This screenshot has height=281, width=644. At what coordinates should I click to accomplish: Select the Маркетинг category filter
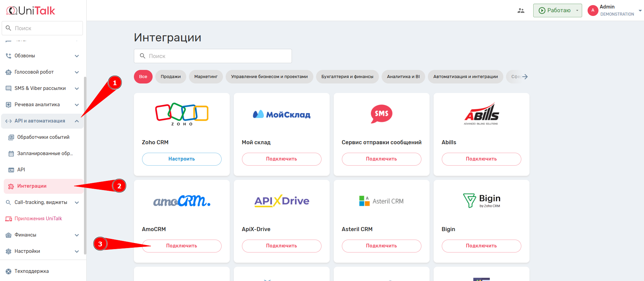click(x=206, y=77)
